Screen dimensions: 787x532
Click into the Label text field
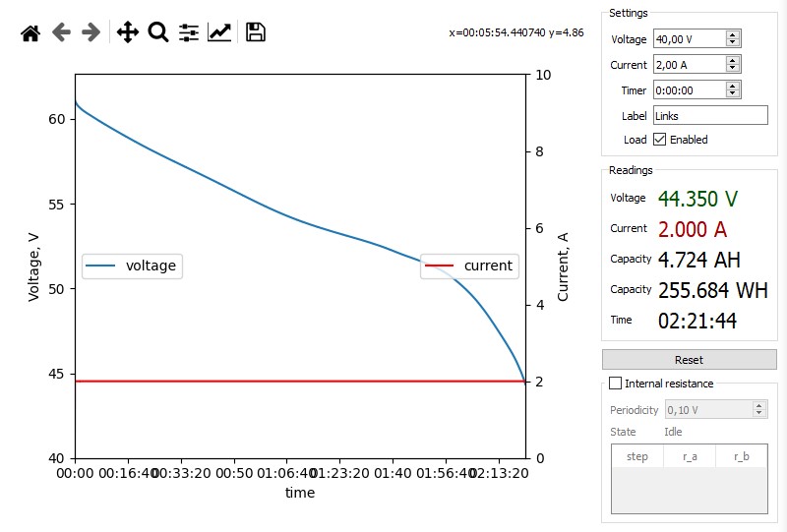coord(709,116)
